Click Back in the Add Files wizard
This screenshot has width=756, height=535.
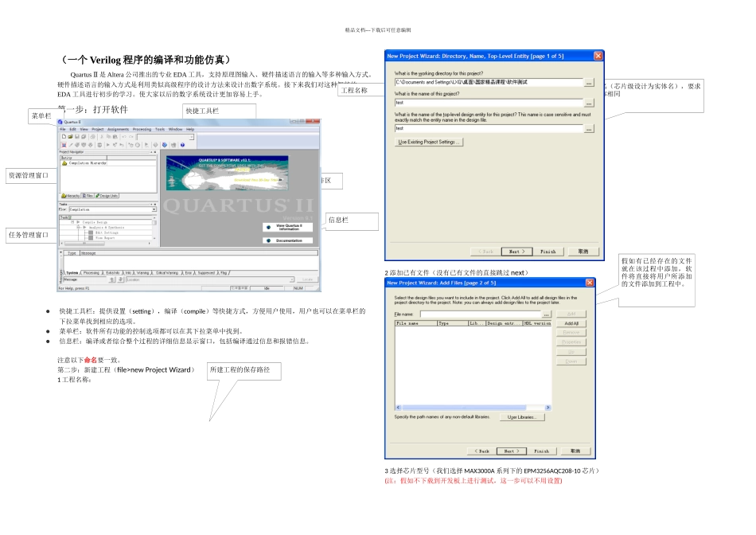click(x=481, y=451)
